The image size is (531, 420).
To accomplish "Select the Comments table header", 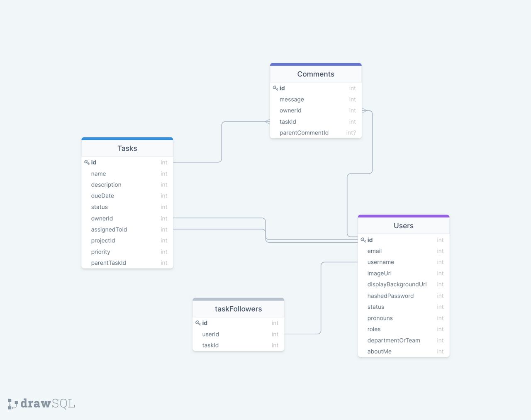I will (316, 74).
